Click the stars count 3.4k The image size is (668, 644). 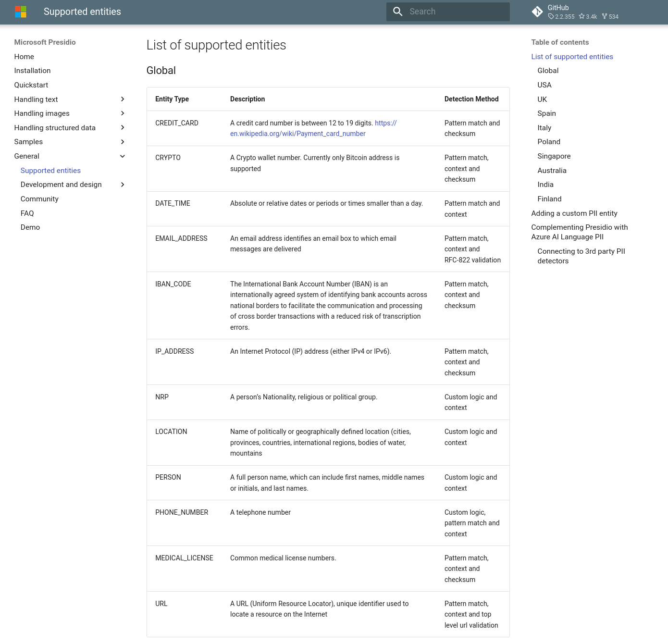pyautogui.click(x=588, y=16)
